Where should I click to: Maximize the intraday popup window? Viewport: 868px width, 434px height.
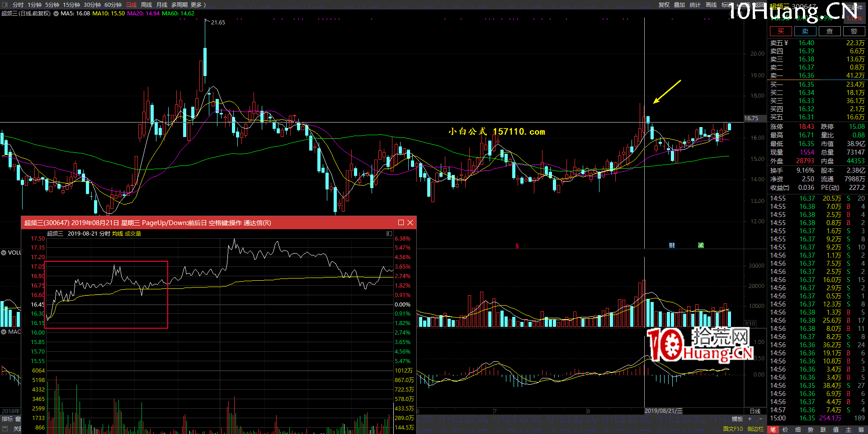[401, 222]
